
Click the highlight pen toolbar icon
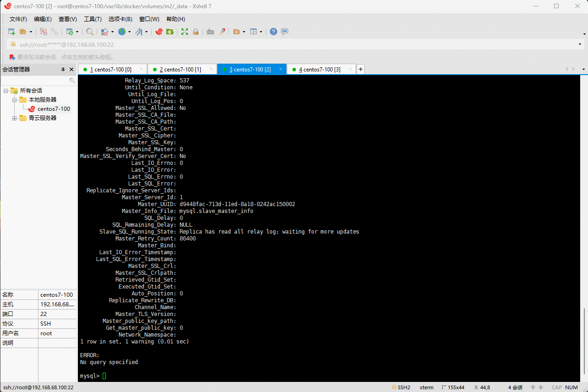click(222, 32)
